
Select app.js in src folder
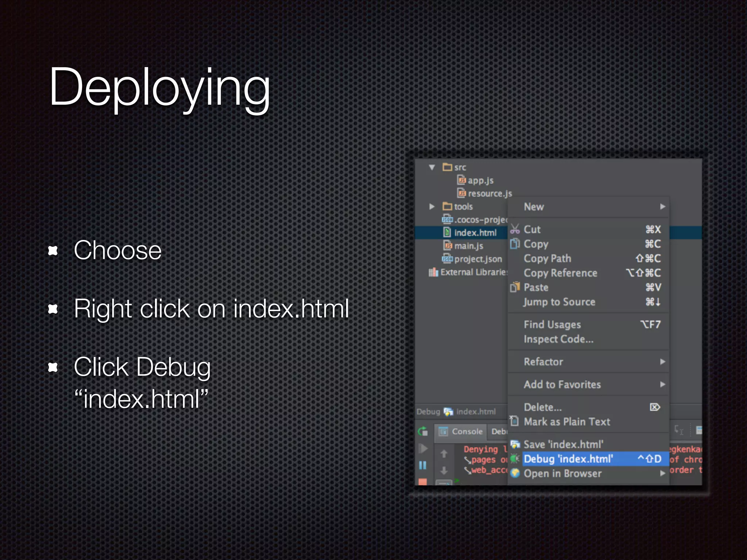480,180
